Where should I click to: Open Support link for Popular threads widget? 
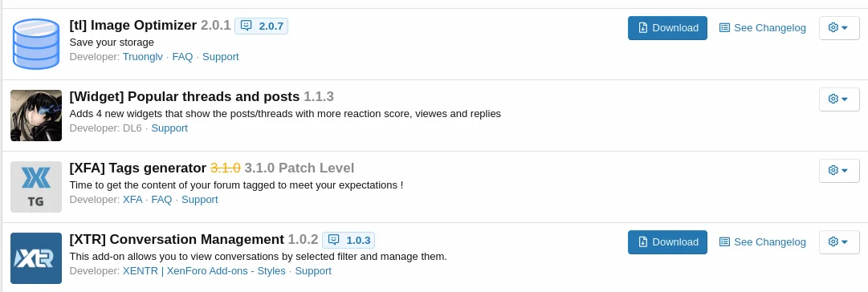coord(169,128)
